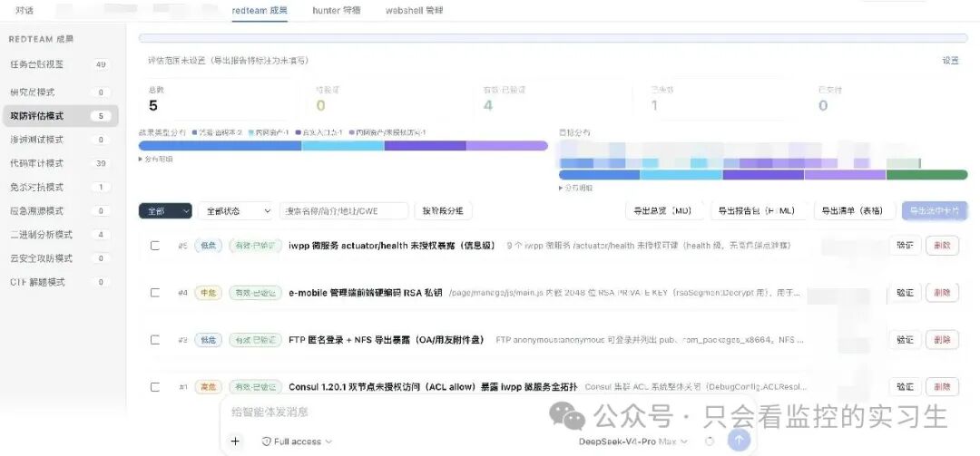The height and width of the screenshot is (456, 980).
Task: Open the DeepSeek-V4-Pro Max model selector
Action: pos(632,441)
